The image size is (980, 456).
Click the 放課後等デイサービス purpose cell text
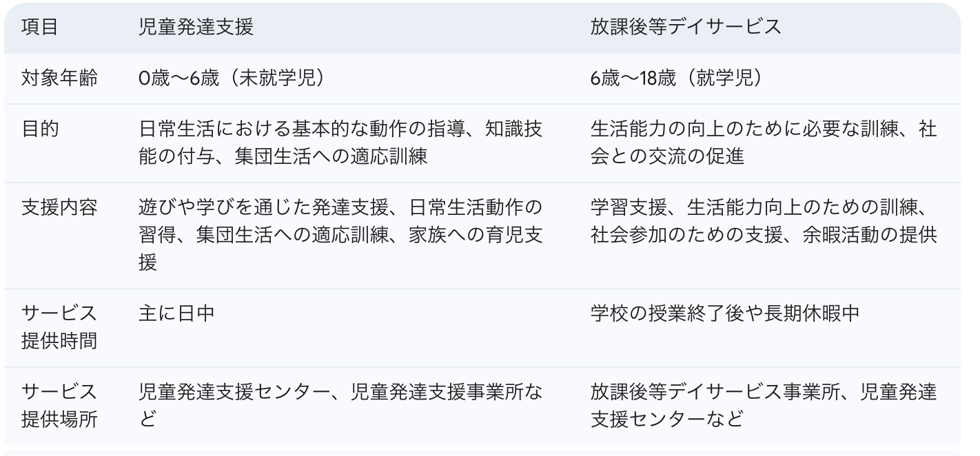tap(764, 143)
